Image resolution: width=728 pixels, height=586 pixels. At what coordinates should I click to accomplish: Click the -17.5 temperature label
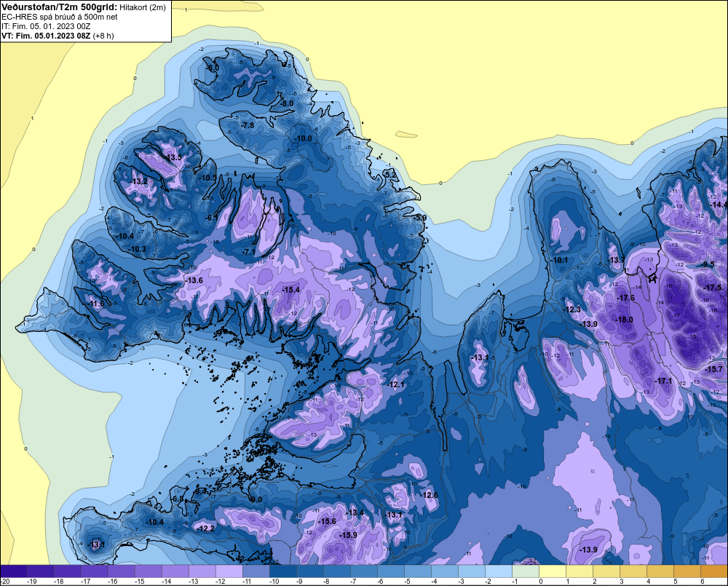(713, 288)
